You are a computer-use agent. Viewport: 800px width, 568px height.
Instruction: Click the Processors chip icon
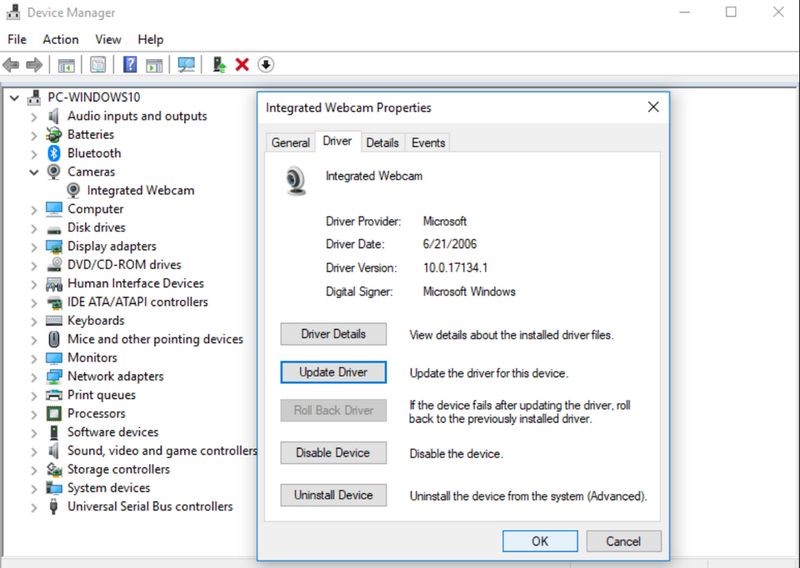pyautogui.click(x=54, y=413)
